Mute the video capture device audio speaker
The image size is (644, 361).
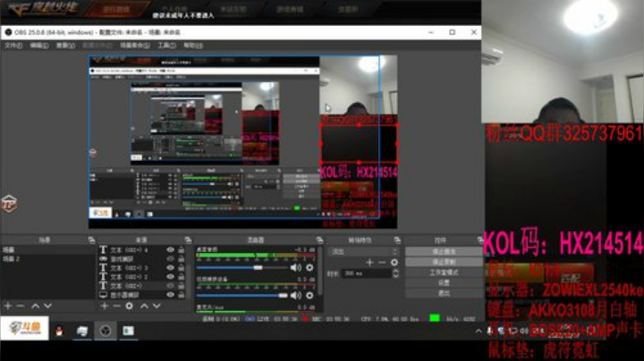pyautogui.click(x=296, y=296)
